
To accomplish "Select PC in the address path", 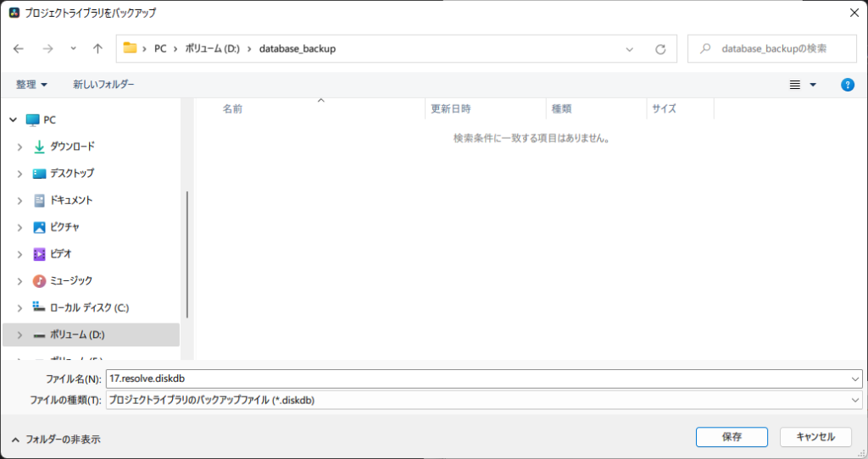I will (160, 48).
